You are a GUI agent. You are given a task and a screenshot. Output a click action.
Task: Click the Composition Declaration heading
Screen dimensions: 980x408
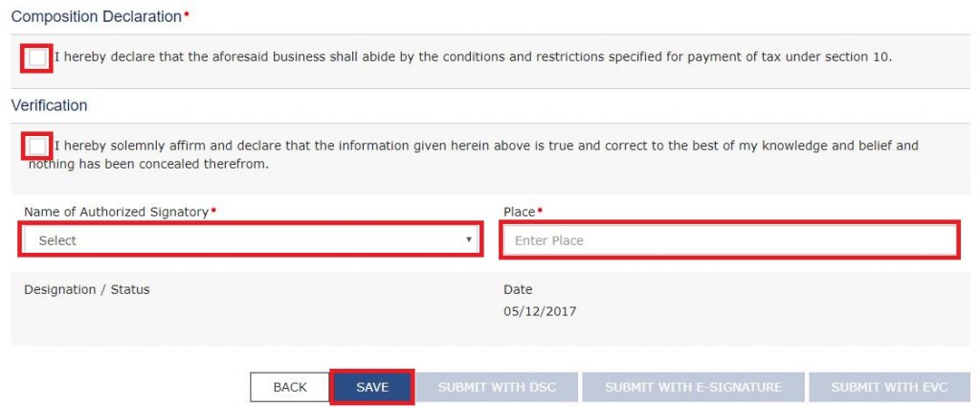96,16
